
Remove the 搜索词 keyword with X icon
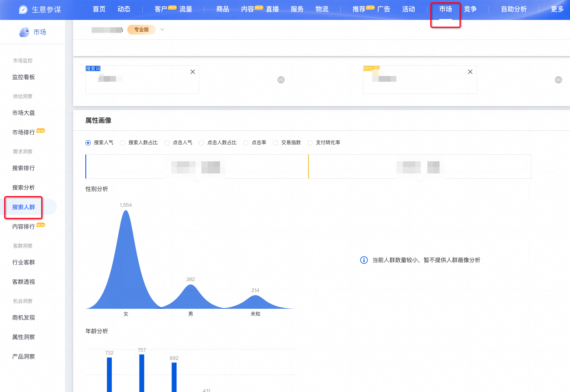click(193, 72)
